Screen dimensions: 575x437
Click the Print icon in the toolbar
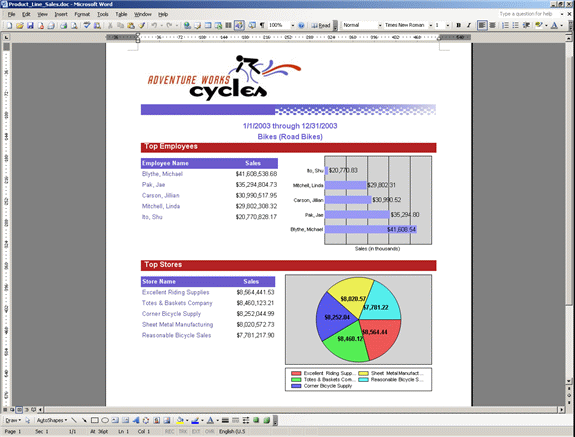point(63,25)
